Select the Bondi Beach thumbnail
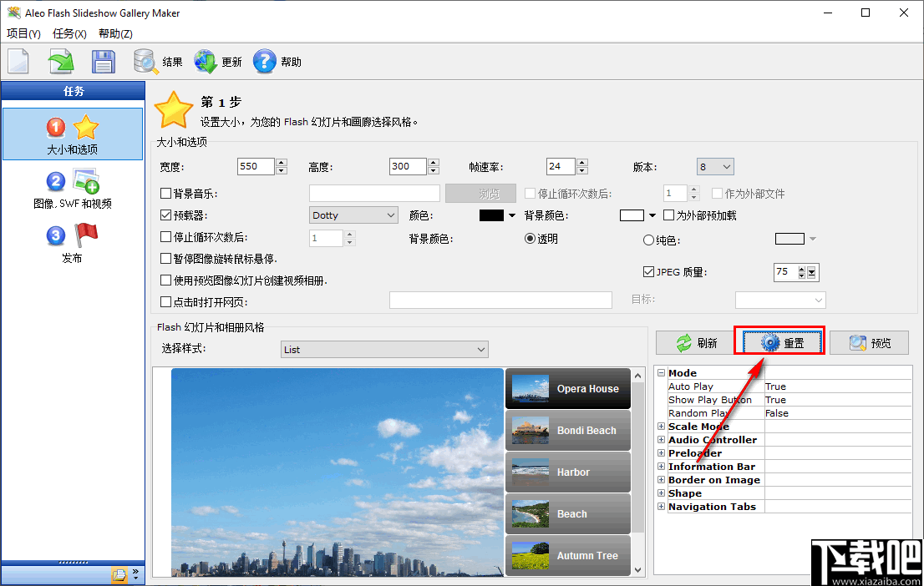The width and height of the screenshot is (924, 586). coord(568,431)
